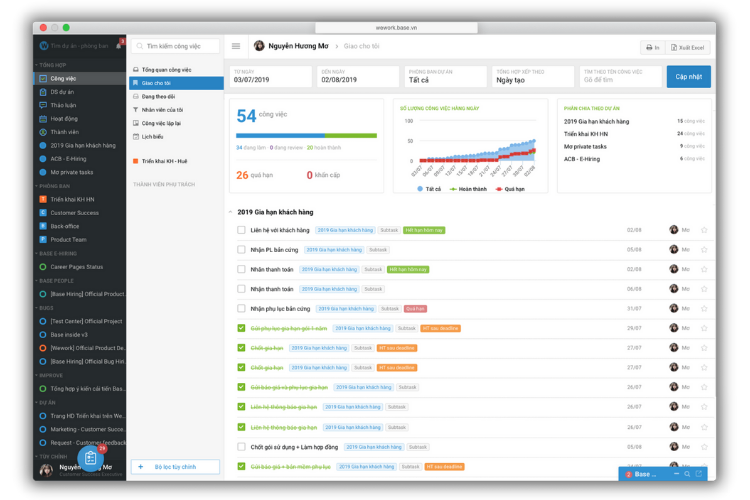Click the task progress bar under 54 công việc
Screen dimensions: 750x500
(306, 135)
